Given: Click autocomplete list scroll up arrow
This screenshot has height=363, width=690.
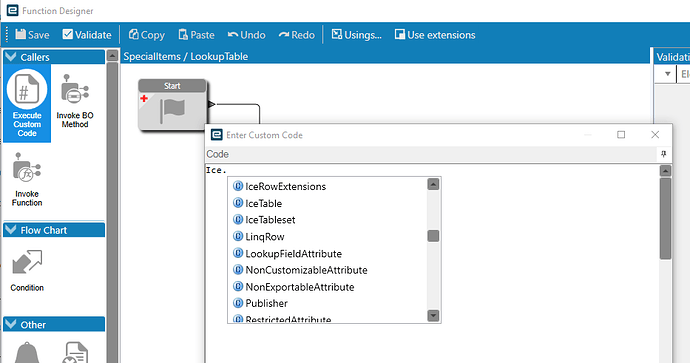Looking at the screenshot, I should (x=433, y=184).
